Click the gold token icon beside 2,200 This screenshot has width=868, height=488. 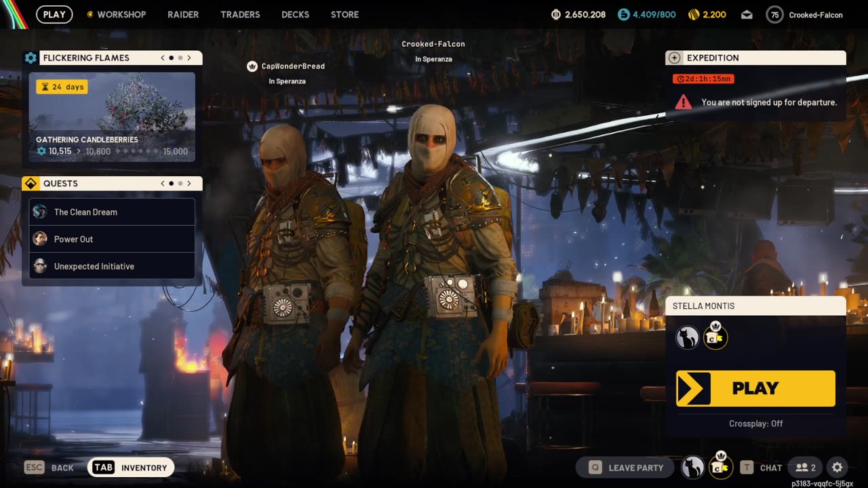coord(693,14)
